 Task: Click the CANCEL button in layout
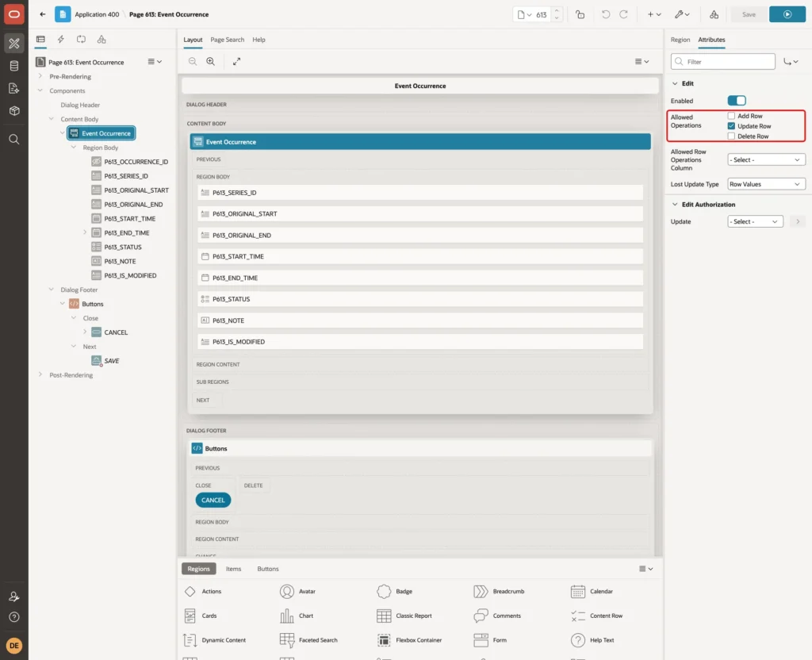pos(213,500)
